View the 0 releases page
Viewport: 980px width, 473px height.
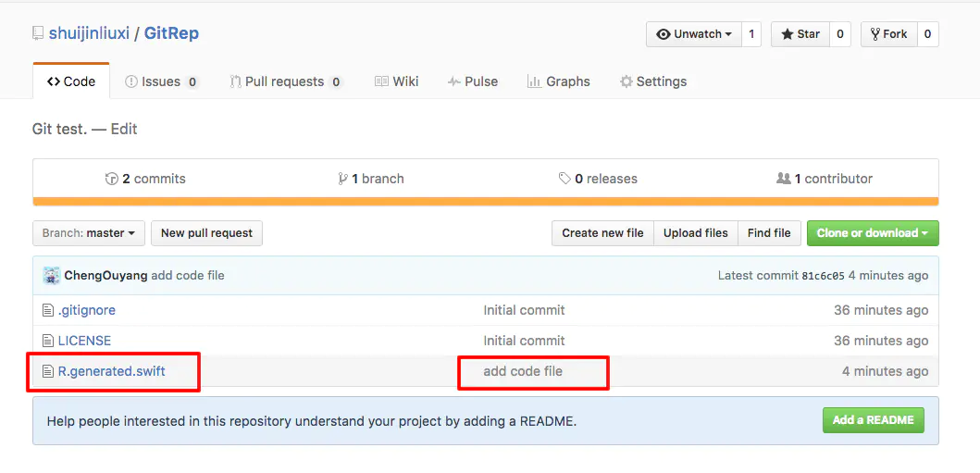pos(598,179)
